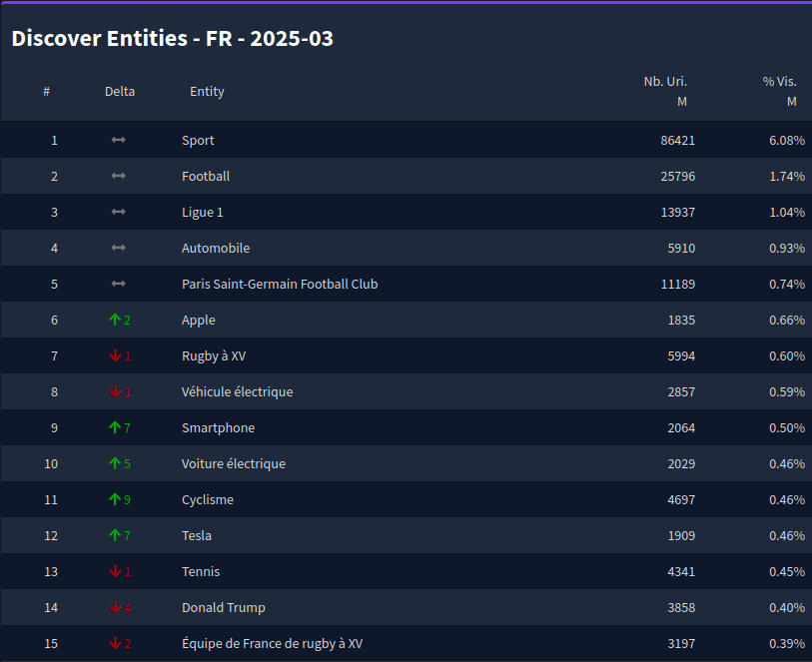The height and width of the screenshot is (662, 812).
Task: Sort by the Entity column header
Action: point(207,92)
